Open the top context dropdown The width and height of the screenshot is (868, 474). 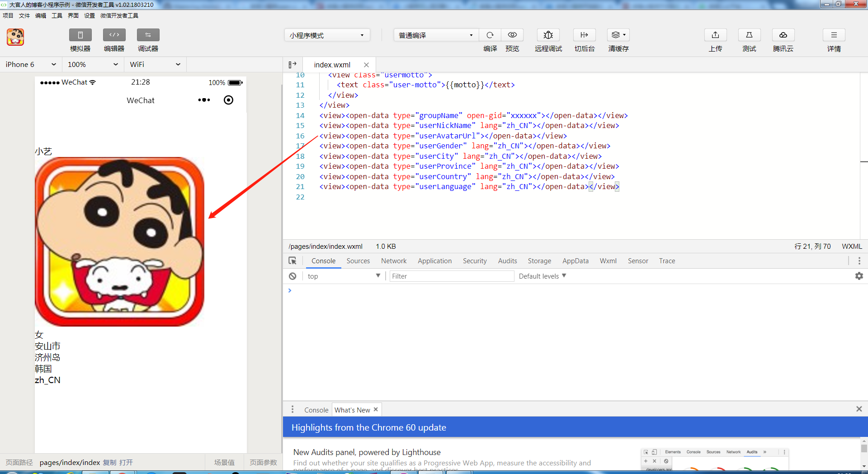click(344, 276)
